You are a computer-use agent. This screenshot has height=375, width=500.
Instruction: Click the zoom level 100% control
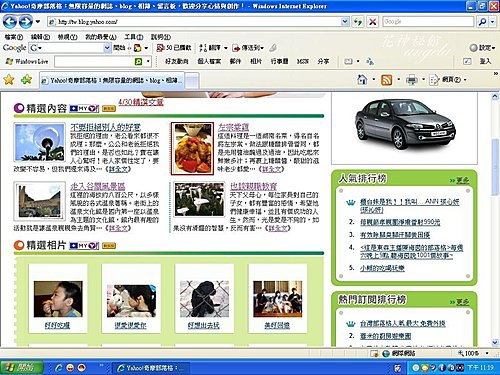click(472, 353)
